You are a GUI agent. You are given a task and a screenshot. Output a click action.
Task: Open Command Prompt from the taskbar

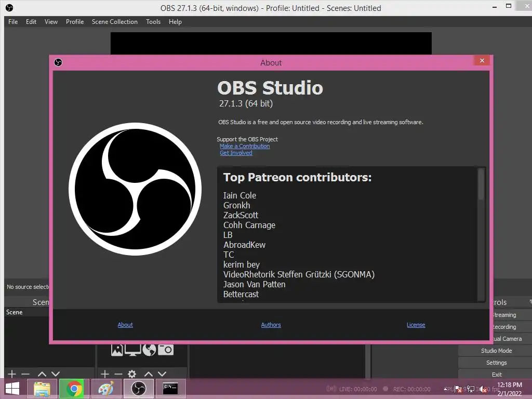click(x=170, y=389)
